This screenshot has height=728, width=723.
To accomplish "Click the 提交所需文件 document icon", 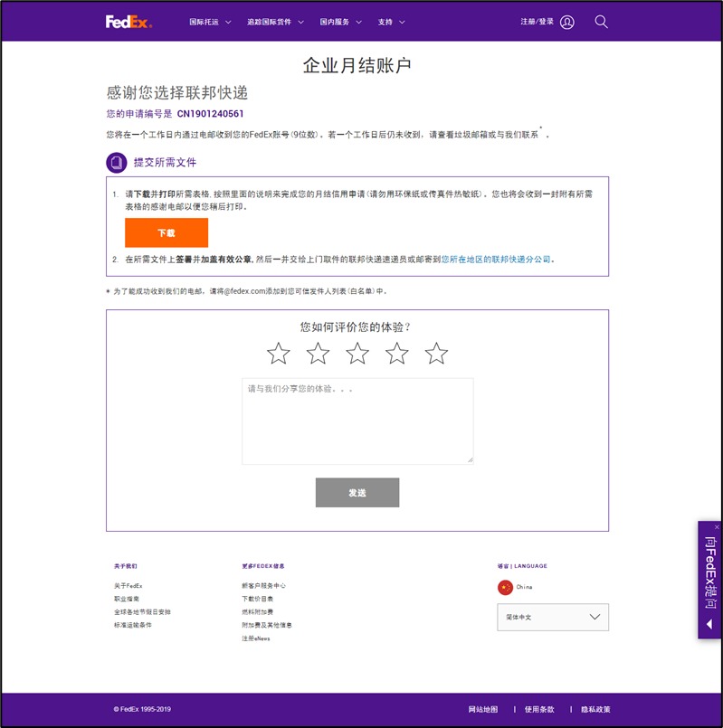I will (116, 163).
